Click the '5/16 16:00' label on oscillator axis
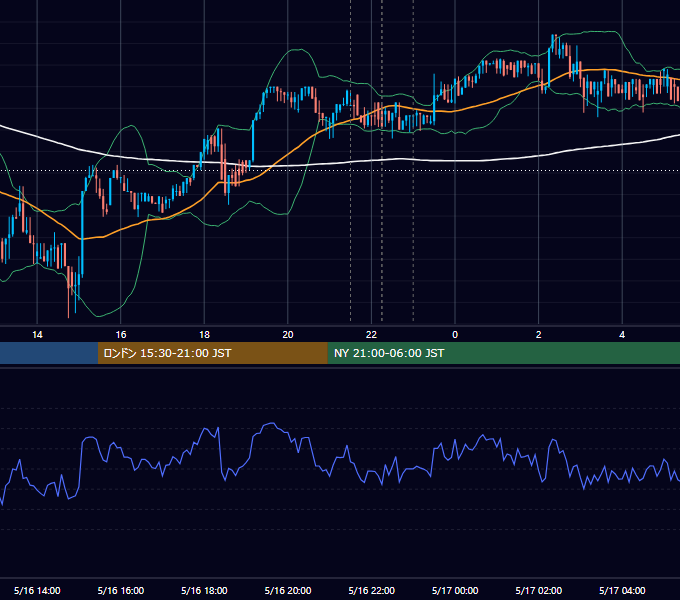The width and height of the screenshot is (680, 600). click(x=121, y=590)
